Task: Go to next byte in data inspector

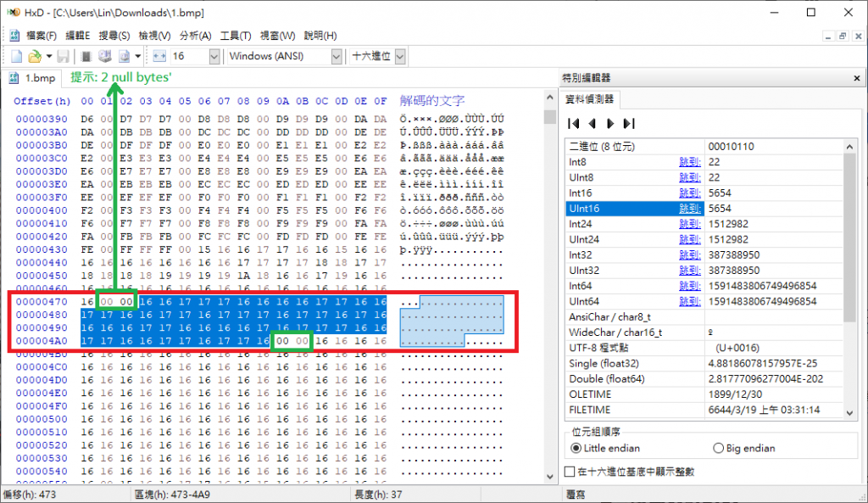Action: click(x=610, y=124)
